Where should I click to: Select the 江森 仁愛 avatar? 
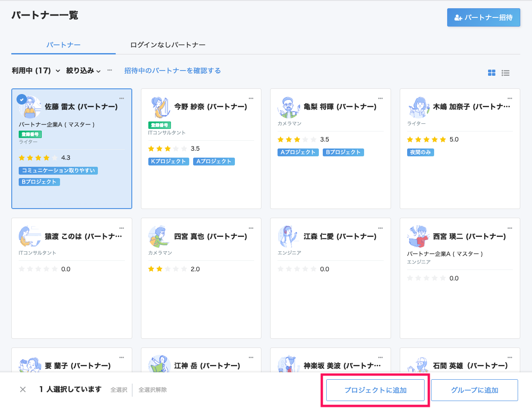point(289,236)
